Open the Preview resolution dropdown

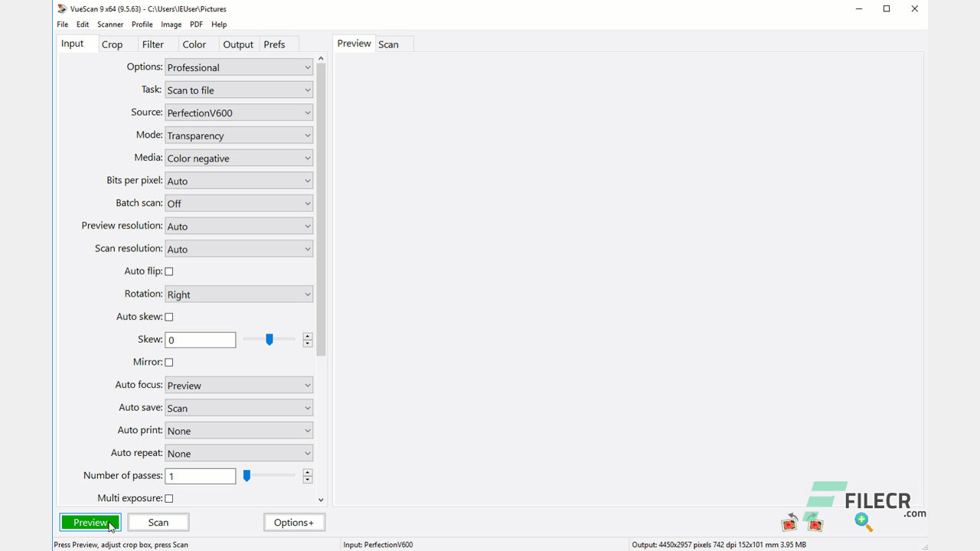(239, 227)
